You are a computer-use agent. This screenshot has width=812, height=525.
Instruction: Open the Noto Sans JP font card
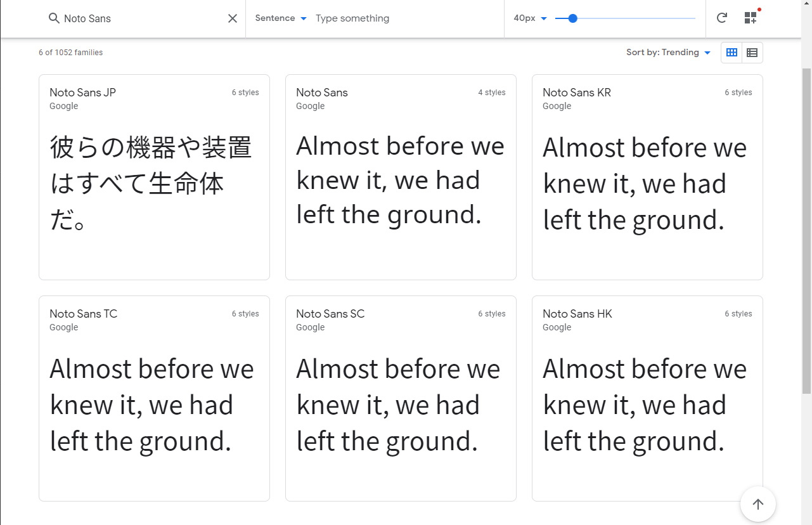pyautogui.click(x=154, y=177)
